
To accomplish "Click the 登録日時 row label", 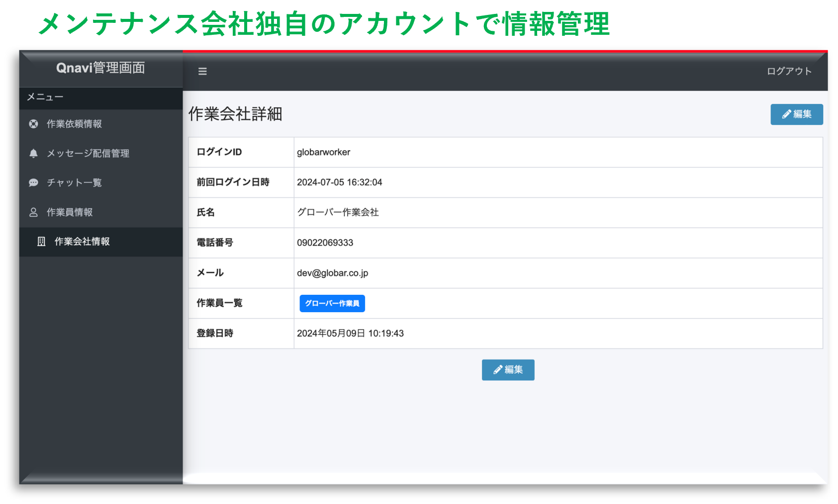I will 215,334.
